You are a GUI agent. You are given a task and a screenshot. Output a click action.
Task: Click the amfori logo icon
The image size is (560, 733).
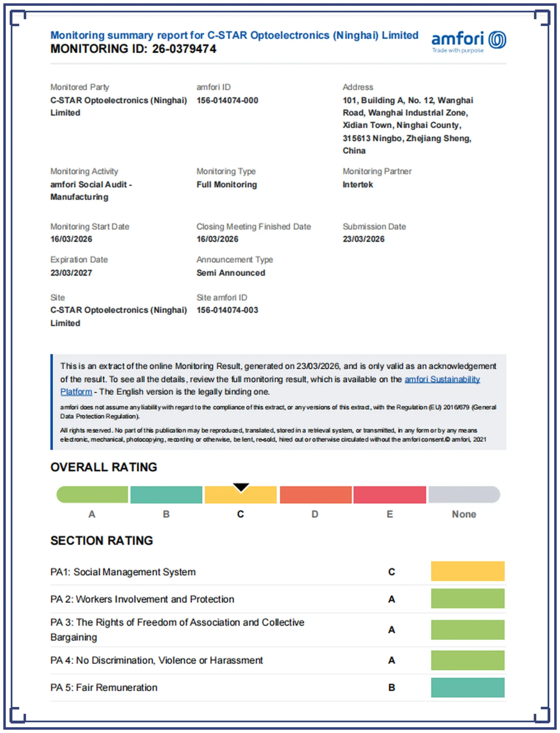497,40
